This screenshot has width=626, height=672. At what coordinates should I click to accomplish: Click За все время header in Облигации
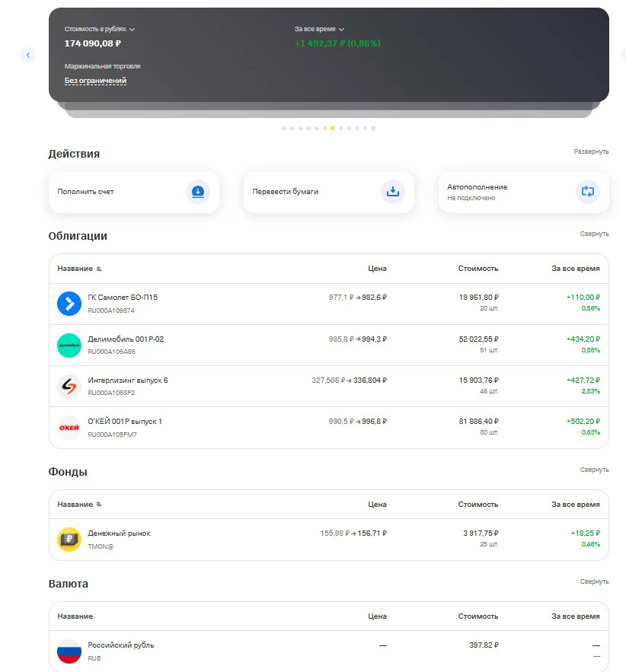(576, 269)
